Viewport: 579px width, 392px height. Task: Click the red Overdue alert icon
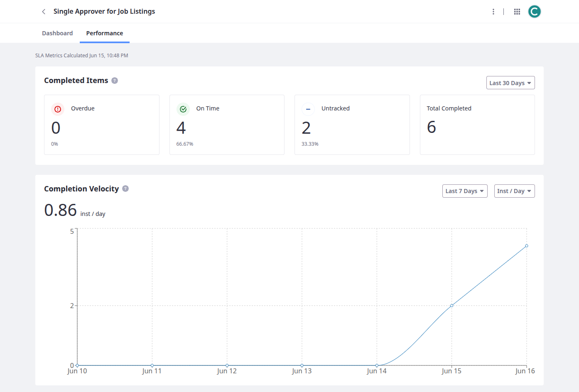coord(58,109)
